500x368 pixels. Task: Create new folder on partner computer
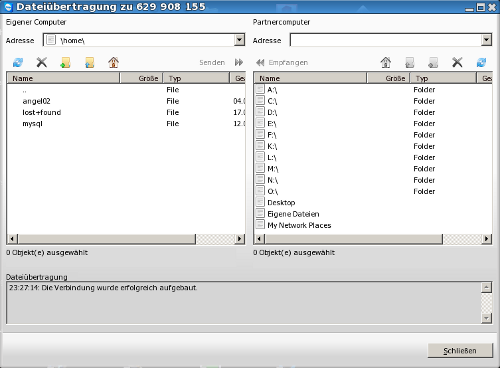(x=433, y=62)
